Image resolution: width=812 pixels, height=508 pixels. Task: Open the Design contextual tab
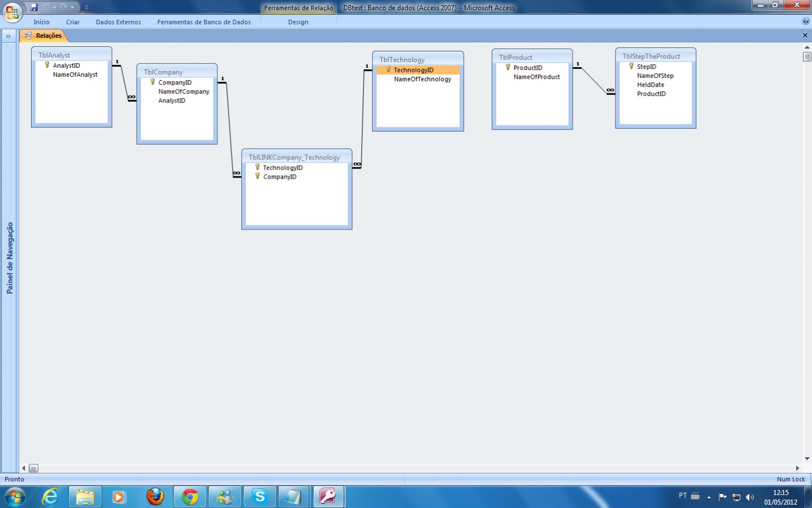click(298, 22)
